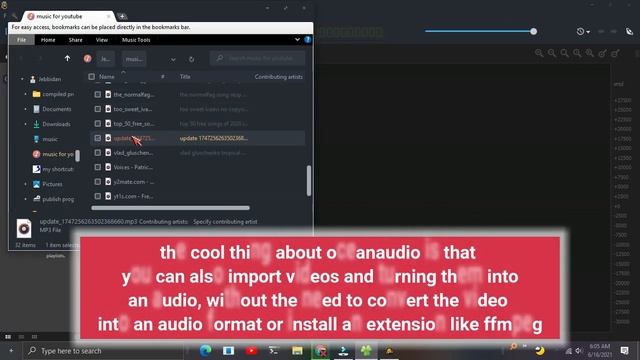The width and height of the screenshot is (640, 360).
Task: Expand the Pictures tree node
Action: click(25, 184)
